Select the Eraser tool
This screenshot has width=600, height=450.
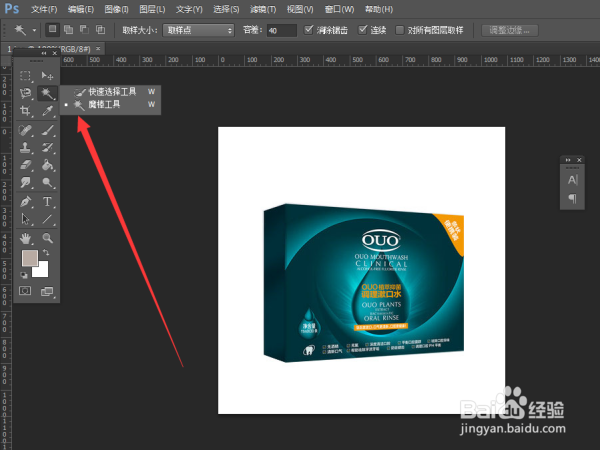(25, 165)
